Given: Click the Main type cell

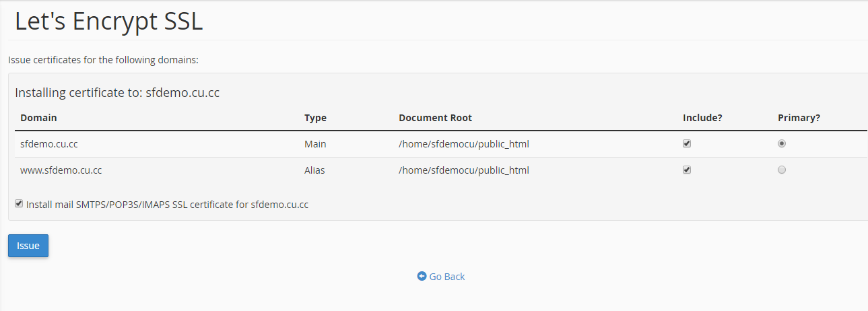Looking at the screenshot, I should (315, 144).
